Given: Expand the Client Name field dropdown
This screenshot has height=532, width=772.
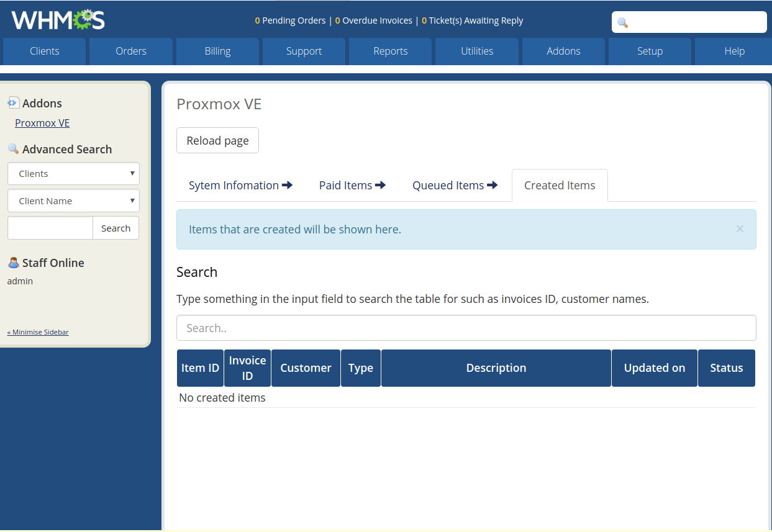Looking at the screenshot, I should (x=73, y=201).
